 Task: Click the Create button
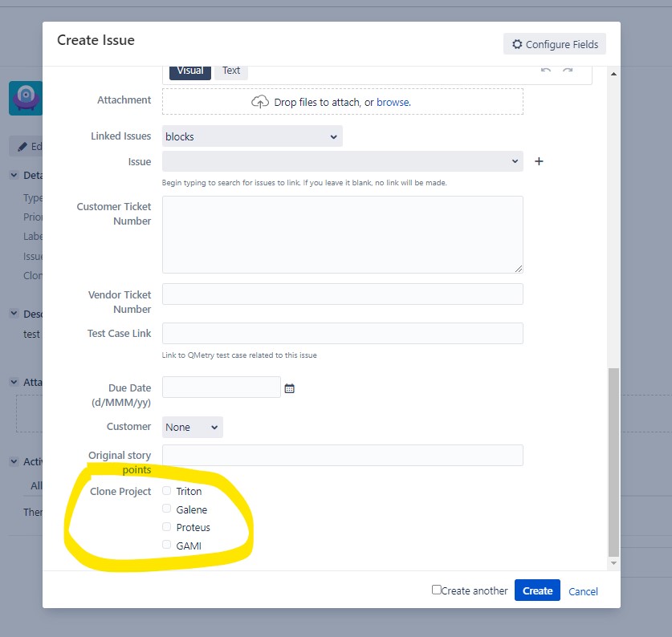[x=536, y=590]
